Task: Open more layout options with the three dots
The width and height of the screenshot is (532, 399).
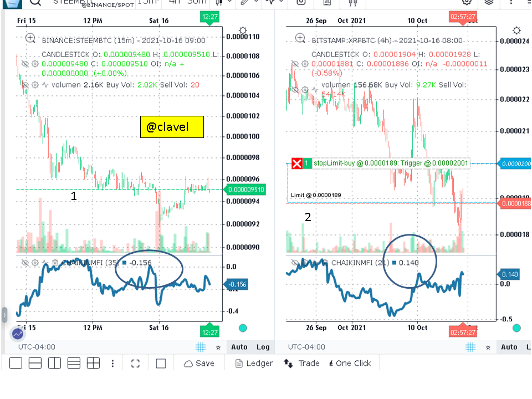Action: click(112, 364)
